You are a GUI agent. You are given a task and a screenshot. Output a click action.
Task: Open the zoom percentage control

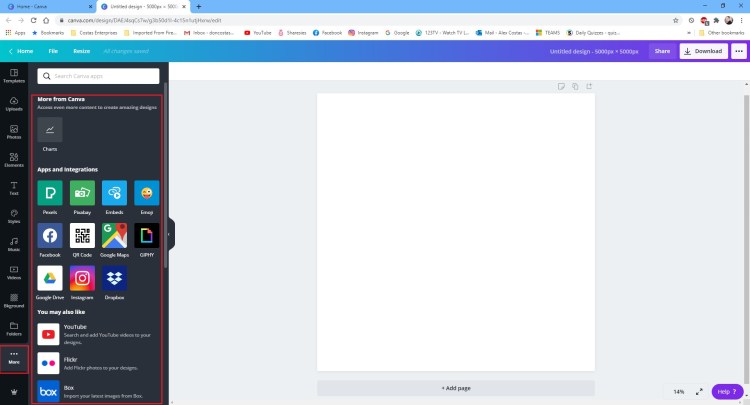coord(679,391)
